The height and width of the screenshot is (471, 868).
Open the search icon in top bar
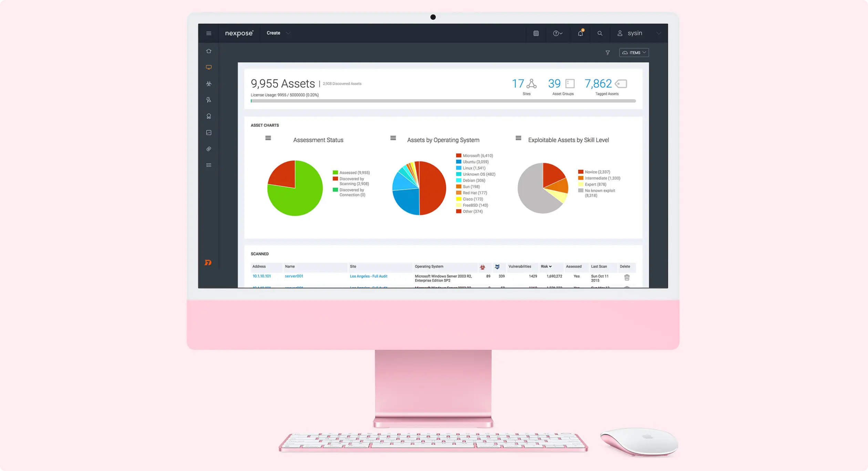(x=600, y=33)
